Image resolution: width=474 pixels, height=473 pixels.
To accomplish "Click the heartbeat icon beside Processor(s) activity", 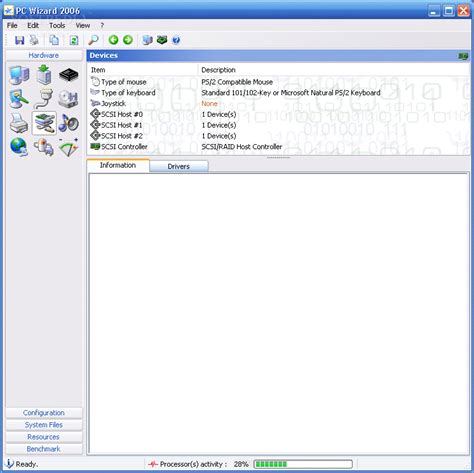I will coord(153,464).
